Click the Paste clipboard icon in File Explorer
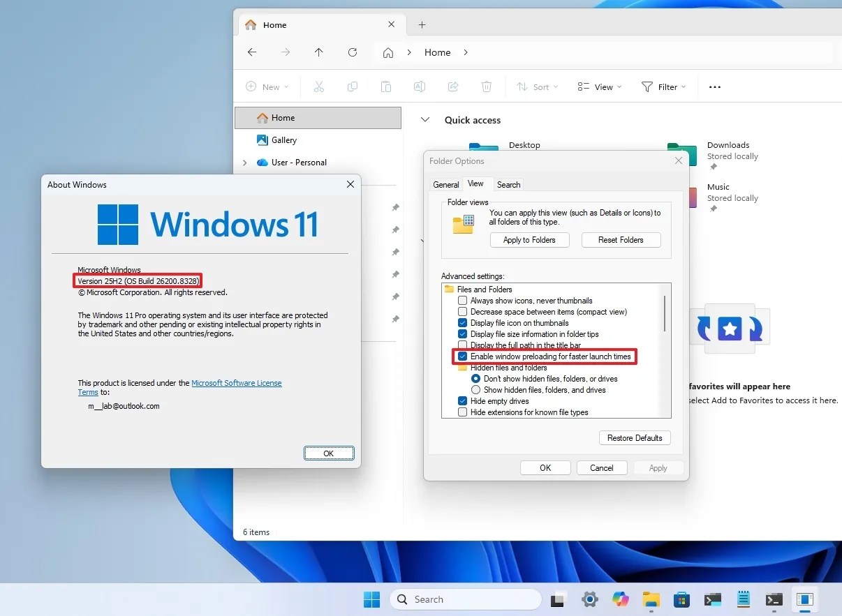 [x=386, y=87]
